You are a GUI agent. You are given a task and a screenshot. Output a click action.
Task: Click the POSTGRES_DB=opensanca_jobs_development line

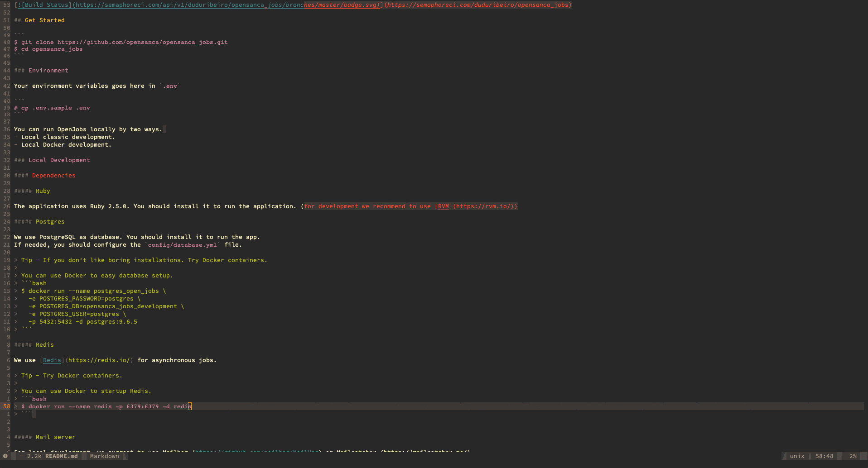coord(106,306)
